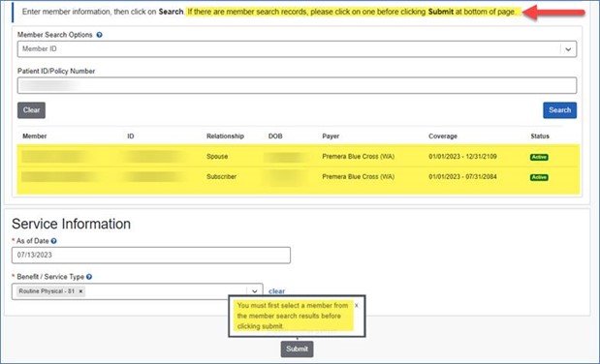Image resolution: width=600 pixels, height=364 pixels.
Task: Click the Status column header
Action: coord(540,136)
